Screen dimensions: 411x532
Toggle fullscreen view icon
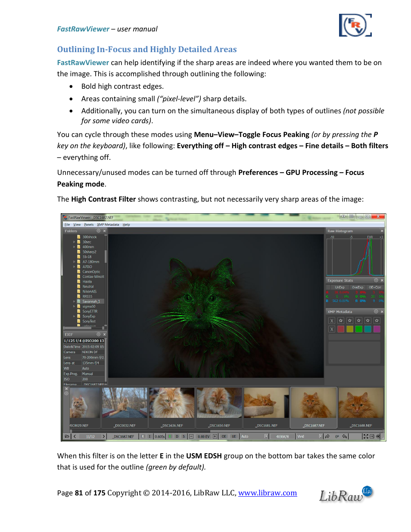tap(366, 436)
